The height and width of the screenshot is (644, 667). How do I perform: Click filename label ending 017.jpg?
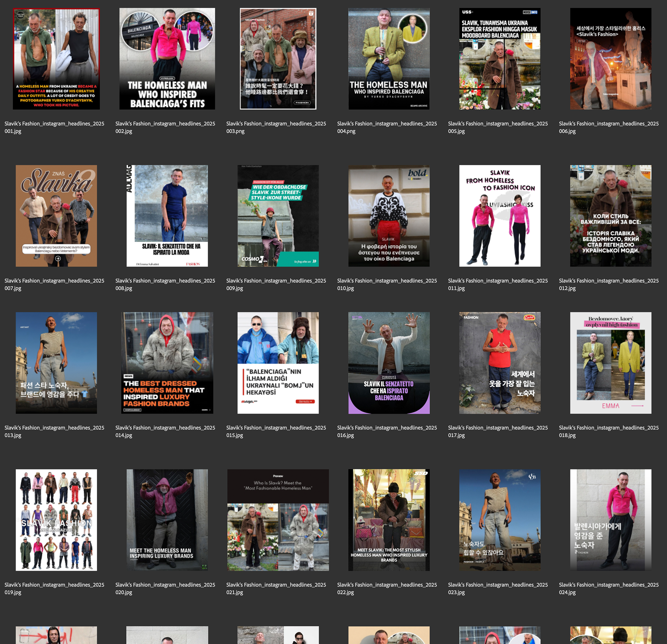[x=498, y=431]
